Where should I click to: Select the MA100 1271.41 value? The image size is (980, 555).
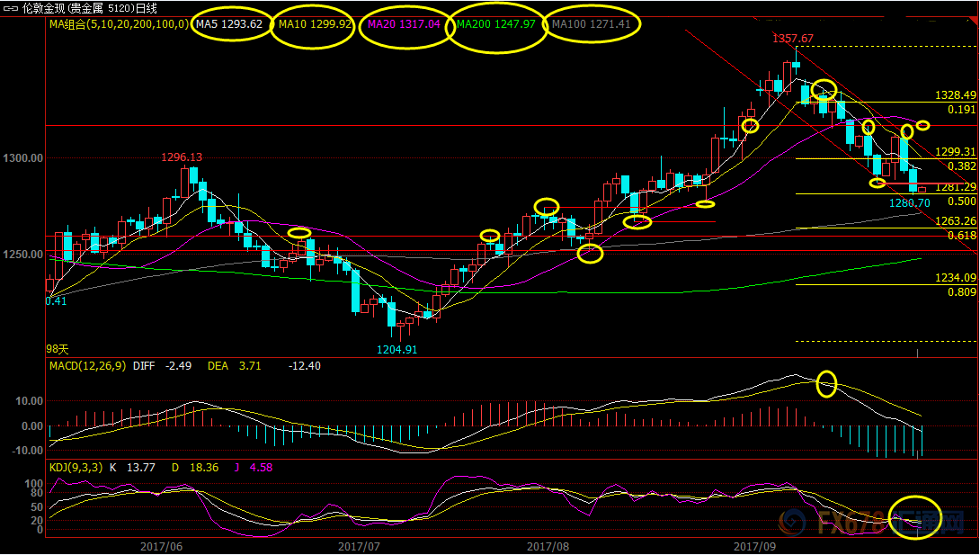tap(592, 24)
